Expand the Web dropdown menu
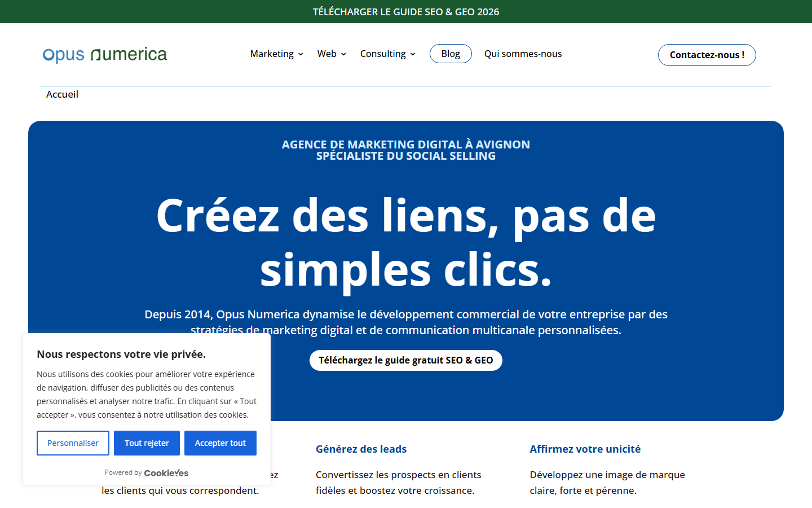The width and height of the screenshot is (812, 508). click(x=332, y=54)
